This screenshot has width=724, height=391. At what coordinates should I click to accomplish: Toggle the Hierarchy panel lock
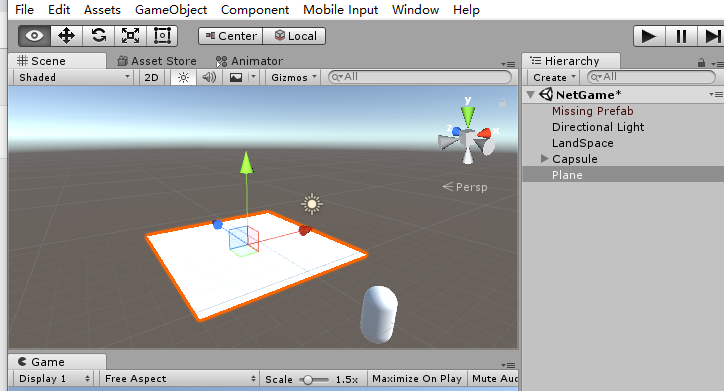click(x=701, y=62)
